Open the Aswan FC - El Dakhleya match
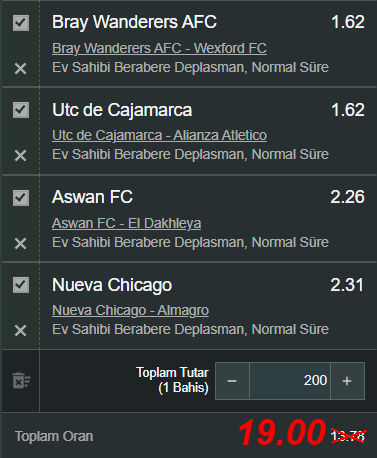The width and height of the screenshot is (377, 458). coord(126,223)
